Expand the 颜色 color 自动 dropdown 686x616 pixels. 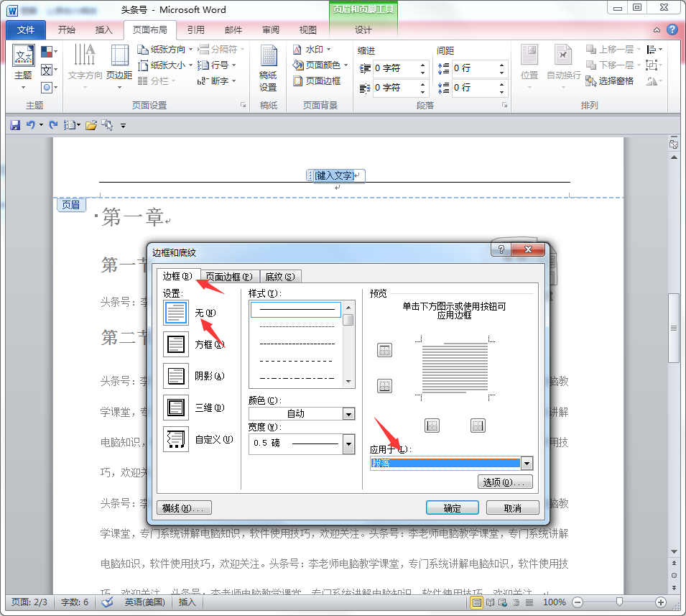tap(348, 414)
